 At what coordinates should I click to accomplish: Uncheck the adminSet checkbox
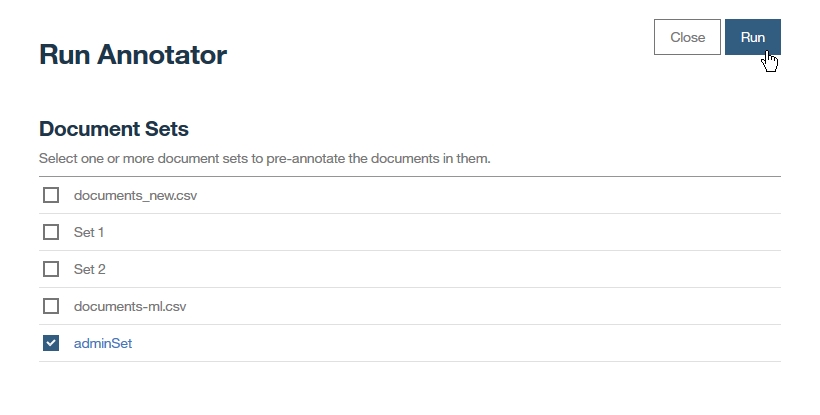coord(51,343)
